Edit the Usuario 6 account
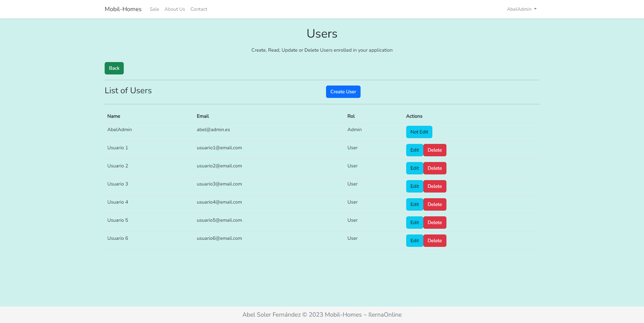Viewport: 644px width, 323px height. click(415, 240)
